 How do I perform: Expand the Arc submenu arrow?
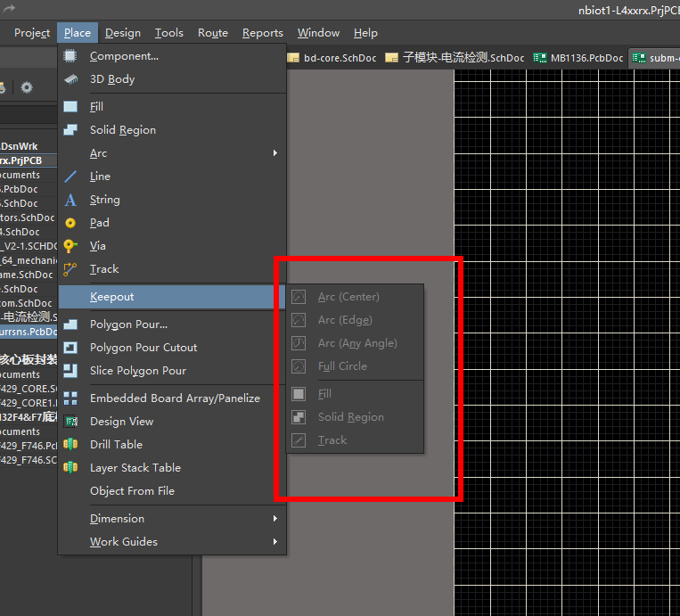click(275, 153)
